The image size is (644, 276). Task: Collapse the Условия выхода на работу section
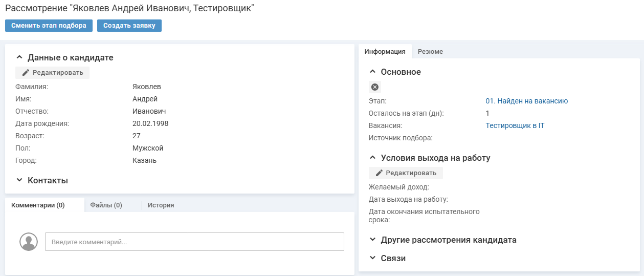[373, 158]
